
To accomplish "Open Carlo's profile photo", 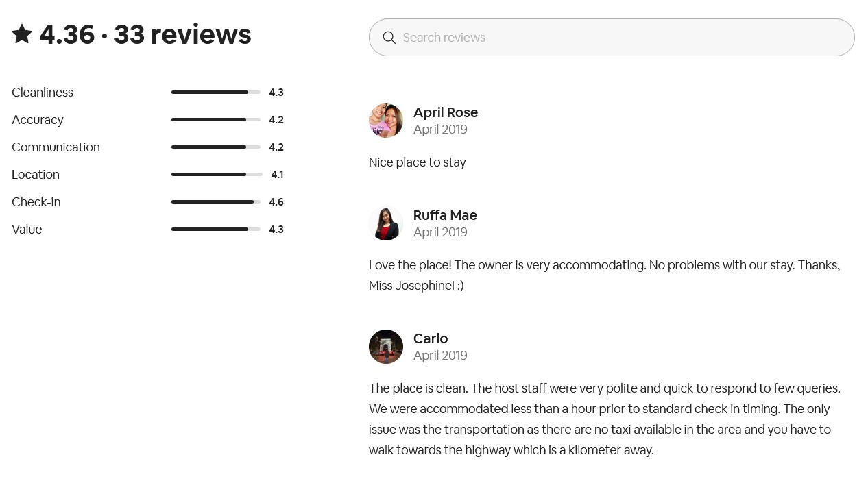I will point(386,347).
